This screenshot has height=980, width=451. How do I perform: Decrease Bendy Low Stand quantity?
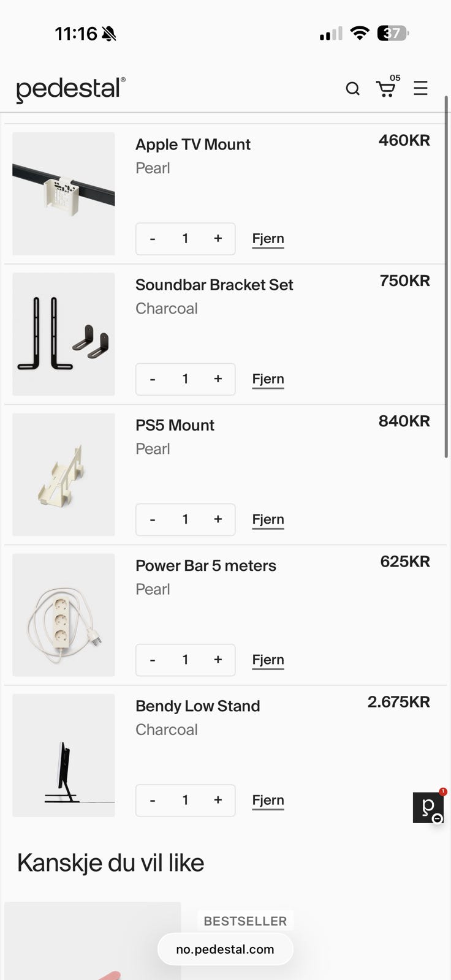153,800
